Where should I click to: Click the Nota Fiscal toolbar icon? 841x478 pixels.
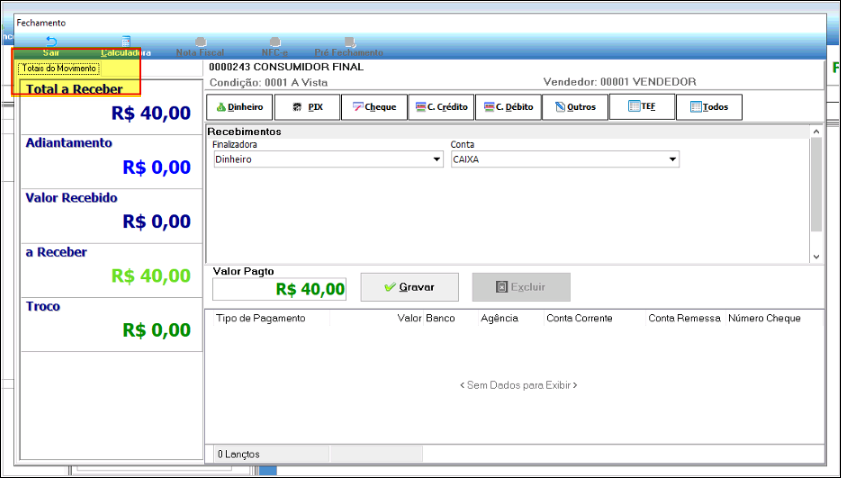[200, 45]
